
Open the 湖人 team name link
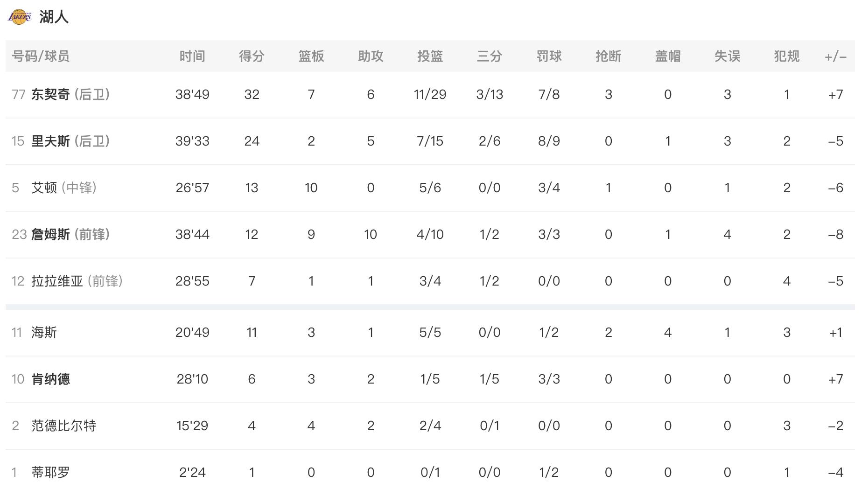(54, 17)
